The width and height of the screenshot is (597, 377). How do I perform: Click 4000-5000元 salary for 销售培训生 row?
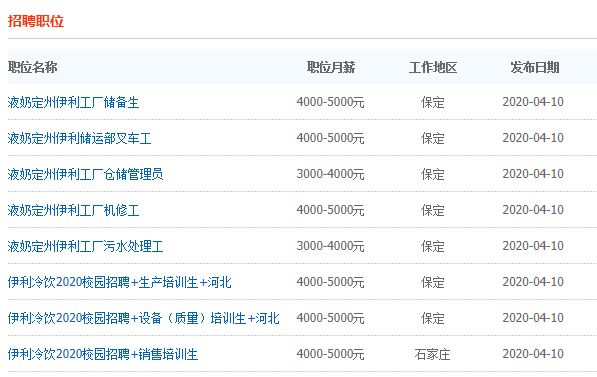click(330, 354)
